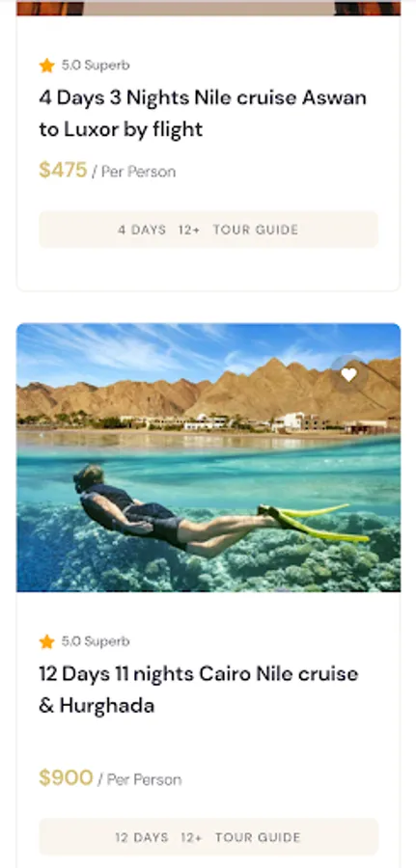
Task: Tap TOUR GUIDE tag on Hurghada card
Action: point(258,837)
